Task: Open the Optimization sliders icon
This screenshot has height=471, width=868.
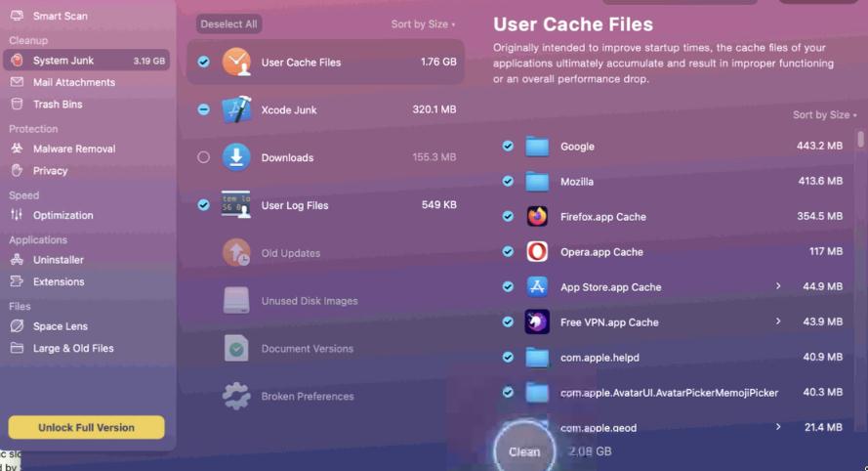Action: point(18,215)
